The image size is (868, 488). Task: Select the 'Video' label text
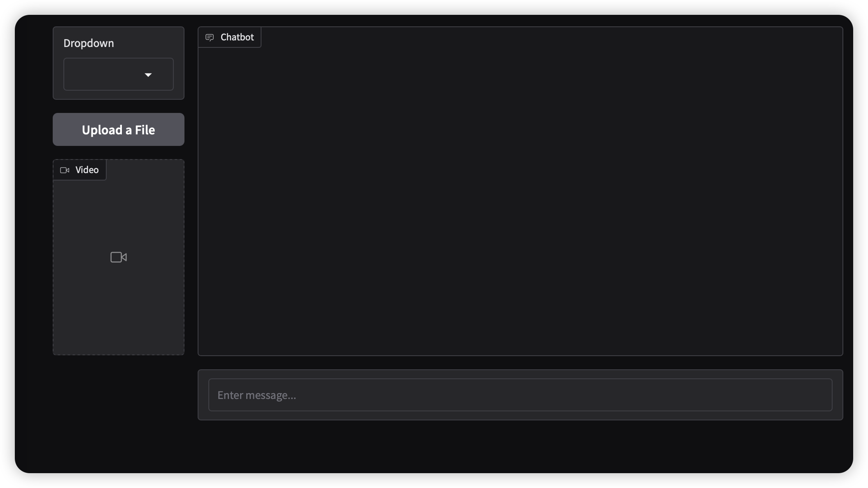pos(87,170)
